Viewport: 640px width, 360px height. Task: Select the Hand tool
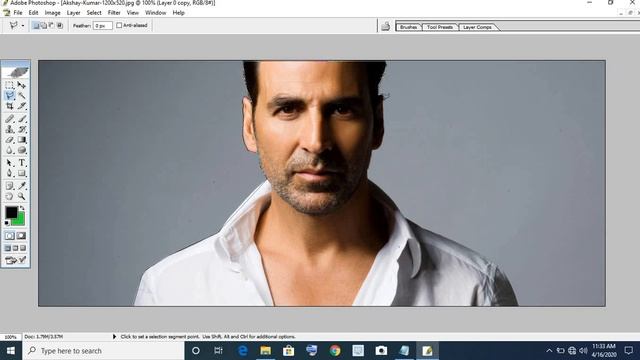coord(10,197)
